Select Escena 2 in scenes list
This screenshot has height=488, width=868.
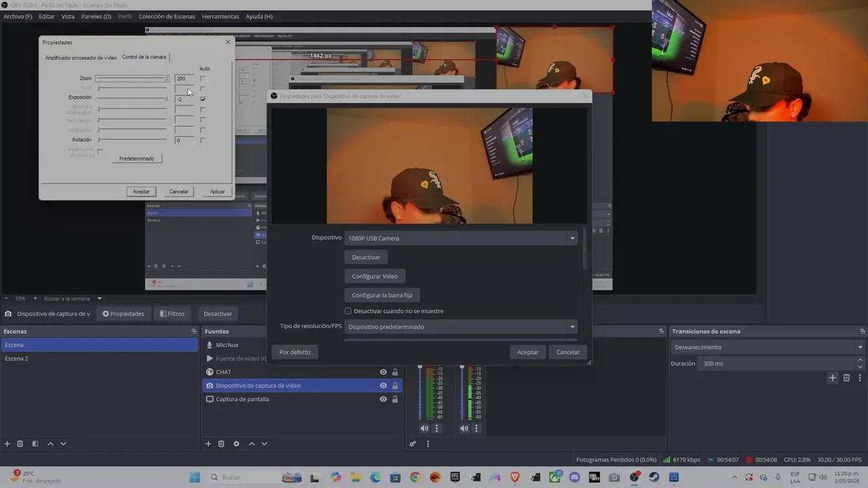100,359
